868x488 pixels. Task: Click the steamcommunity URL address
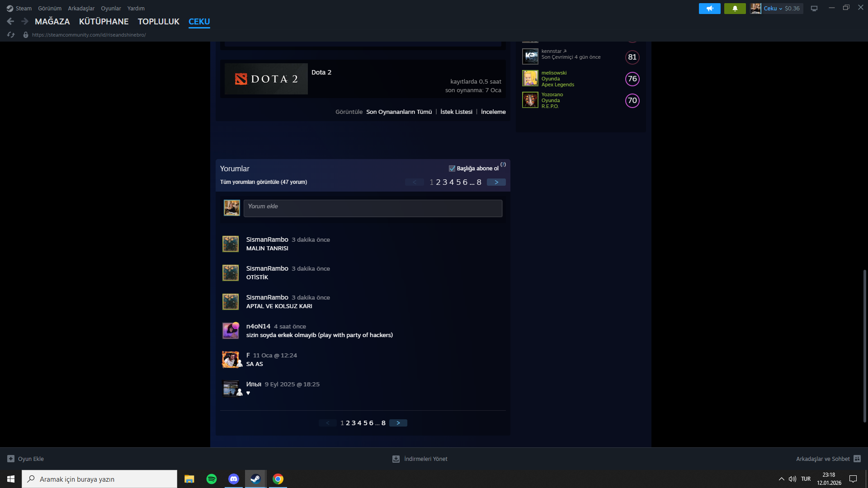click(89, 35)
